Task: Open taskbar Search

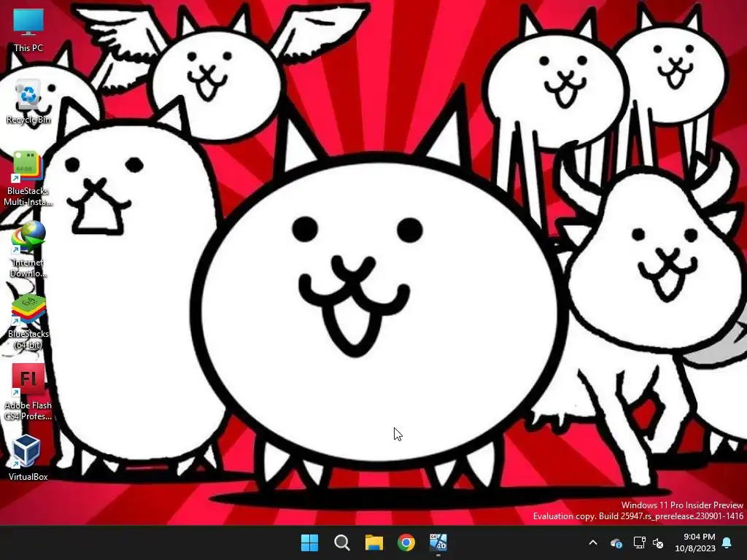Action: pyautogui.click(x=341, y=542)
